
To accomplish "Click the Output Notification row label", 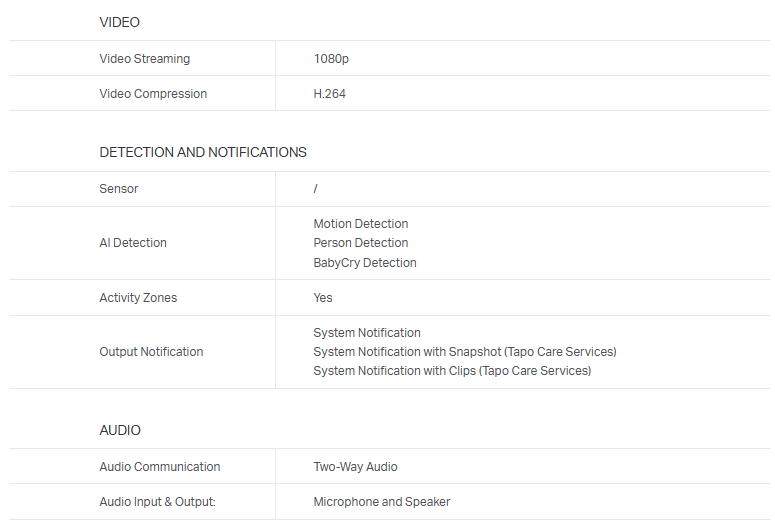I will pyautogui.click(x=151, y=352).
